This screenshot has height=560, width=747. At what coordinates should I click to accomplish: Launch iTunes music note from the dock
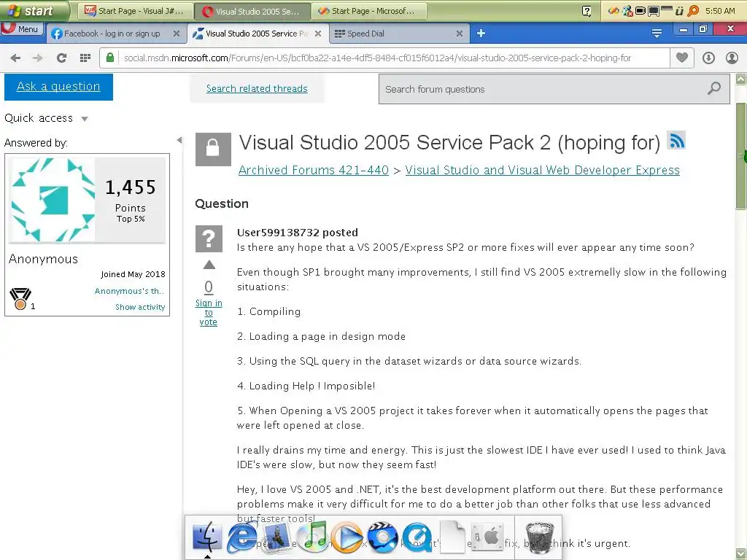coord(312,537)
